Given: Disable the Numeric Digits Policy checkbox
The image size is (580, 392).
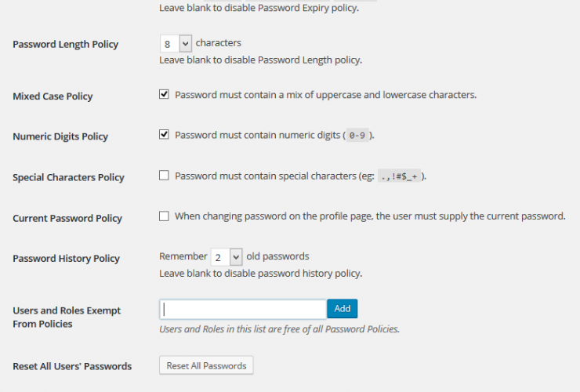Looking at the screenshot, I should coord(164,135).
